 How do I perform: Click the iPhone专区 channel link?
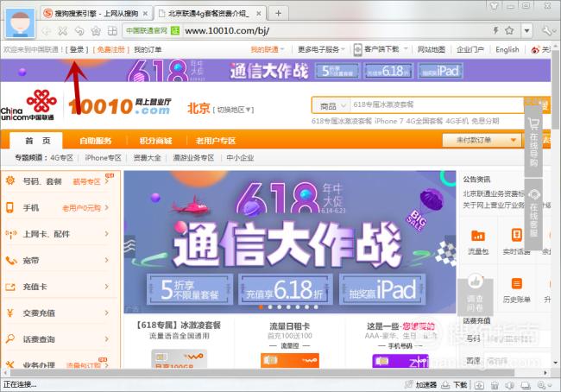click(103, 157)
